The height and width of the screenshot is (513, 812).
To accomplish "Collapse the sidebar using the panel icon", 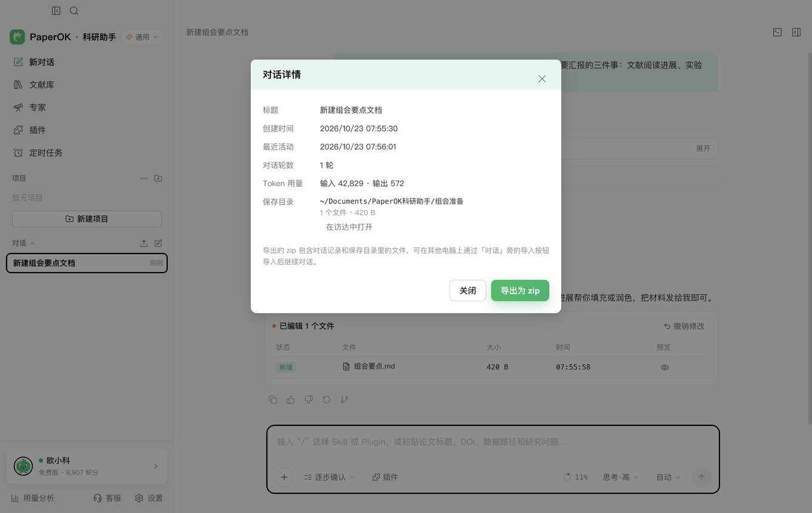I will coord(56,11).
